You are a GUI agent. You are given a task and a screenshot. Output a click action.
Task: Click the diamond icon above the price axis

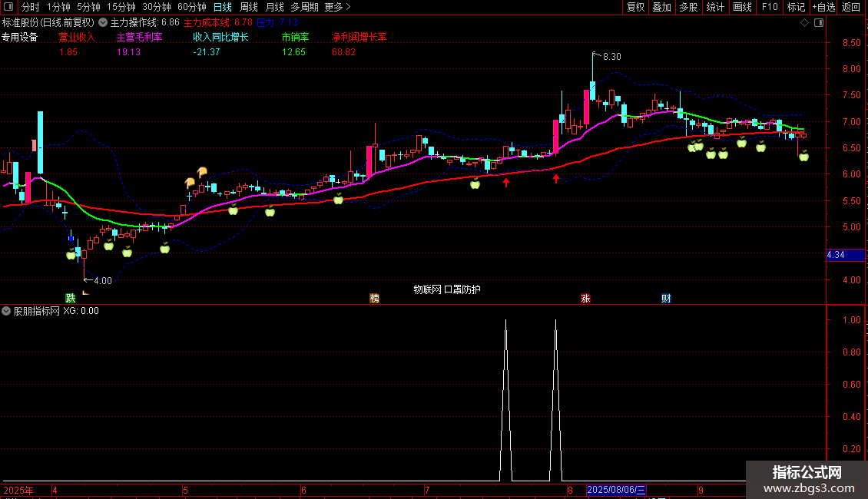point(805,23)
